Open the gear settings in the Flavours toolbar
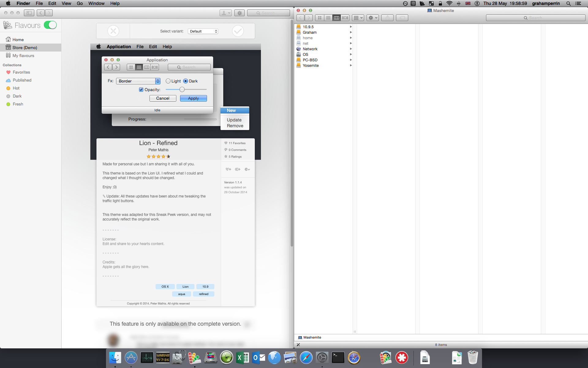Screen dimensions: 588x368 [x=239, y=13]
